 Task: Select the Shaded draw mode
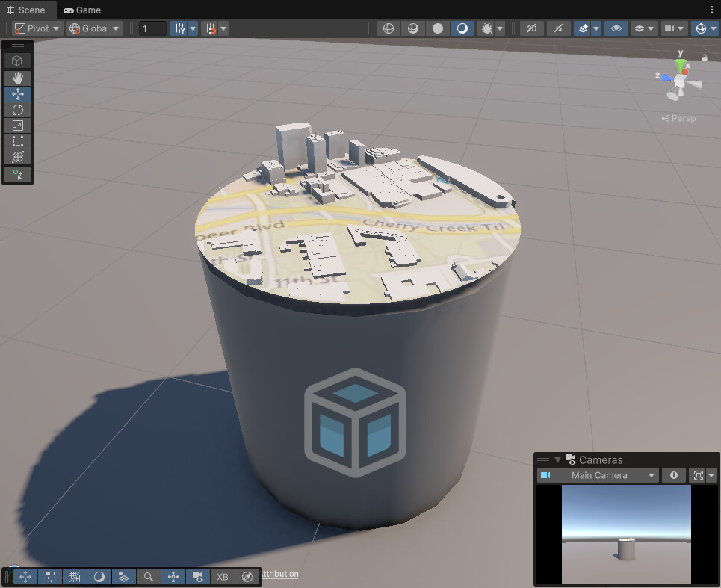[x=462, y=28]
